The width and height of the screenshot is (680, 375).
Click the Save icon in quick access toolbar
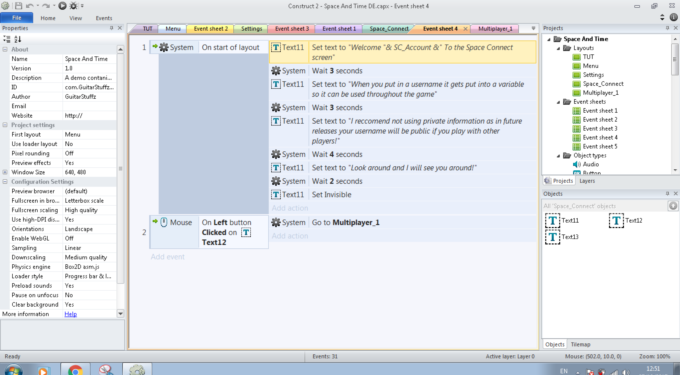pyautogui.click(x=18, y=6)
